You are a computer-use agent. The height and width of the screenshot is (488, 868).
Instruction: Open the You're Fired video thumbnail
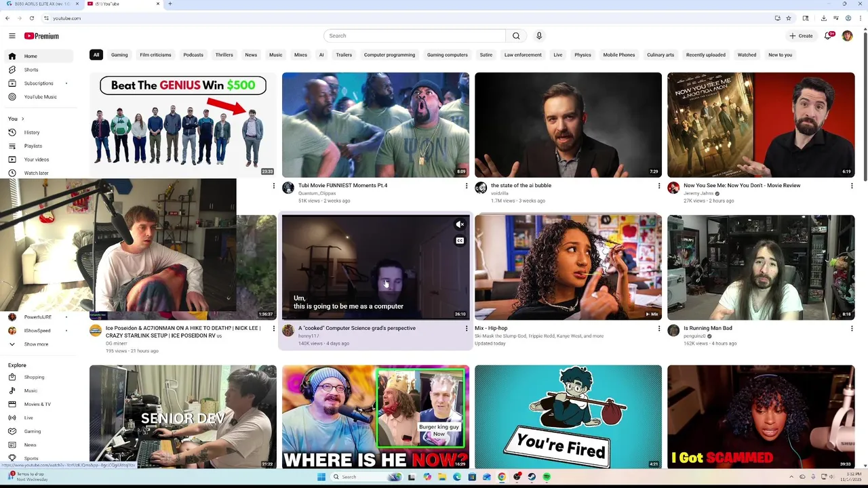[568, 417]
